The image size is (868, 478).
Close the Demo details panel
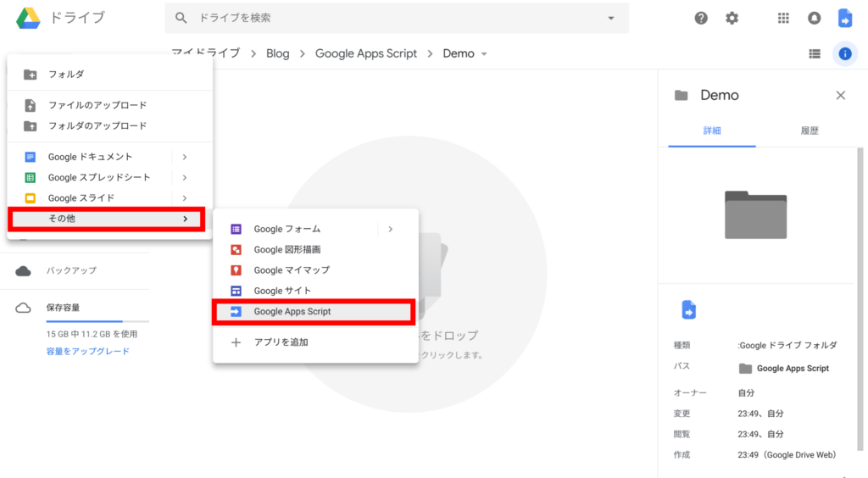(840, 96)
